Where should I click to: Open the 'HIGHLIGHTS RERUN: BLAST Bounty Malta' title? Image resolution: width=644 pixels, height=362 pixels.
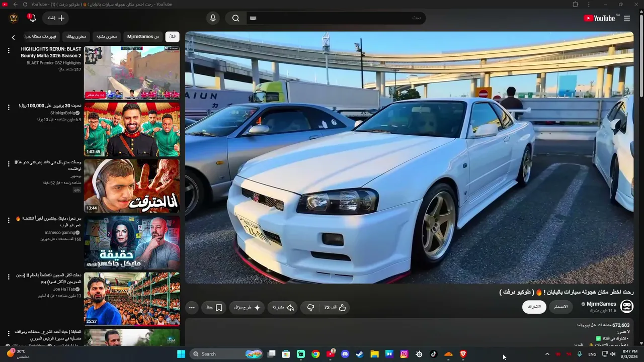click(x=51, y=52)
